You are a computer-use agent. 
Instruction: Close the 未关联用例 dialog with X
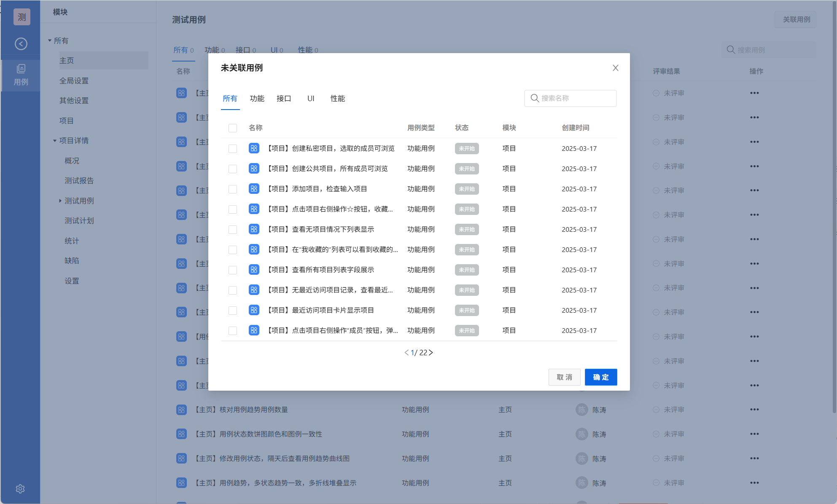pyautogui.click(x=615, y=68)
